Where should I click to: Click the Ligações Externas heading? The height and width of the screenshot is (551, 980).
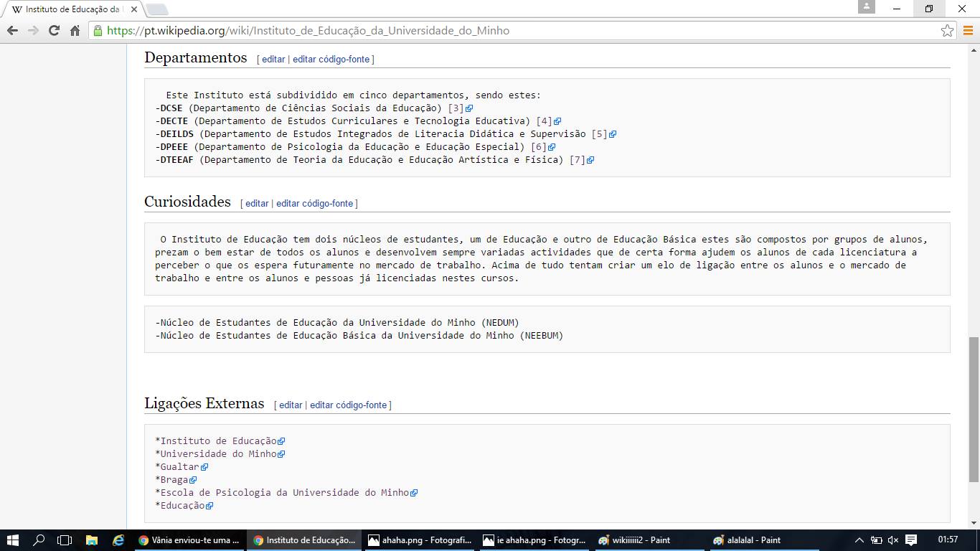[204, 403]
